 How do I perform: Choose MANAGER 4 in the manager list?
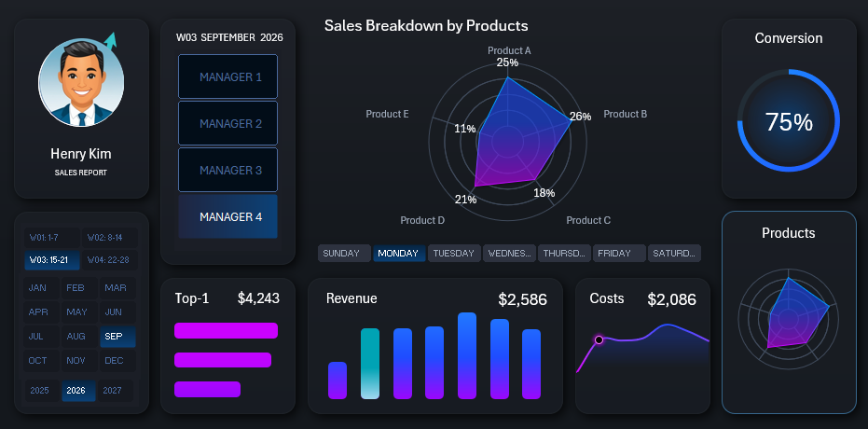click(228, 217)
